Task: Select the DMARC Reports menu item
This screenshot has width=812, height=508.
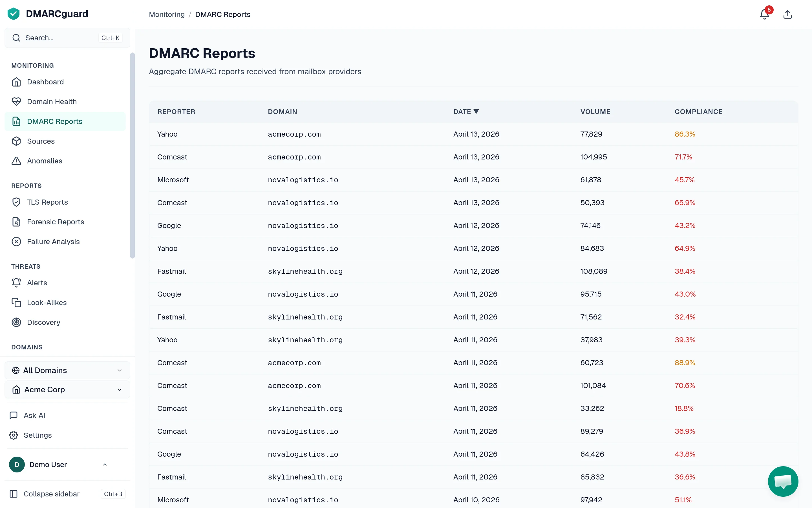Action: [65, 121]
